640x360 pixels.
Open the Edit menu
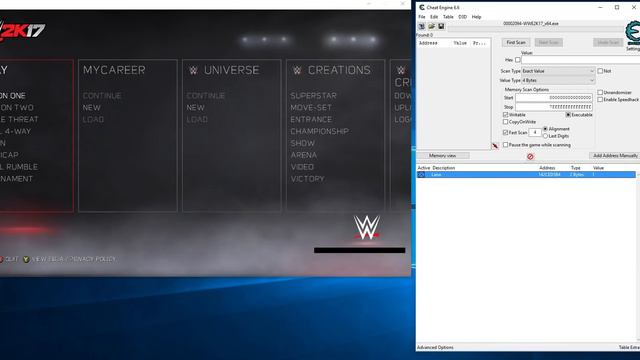(x=434, y=17)
